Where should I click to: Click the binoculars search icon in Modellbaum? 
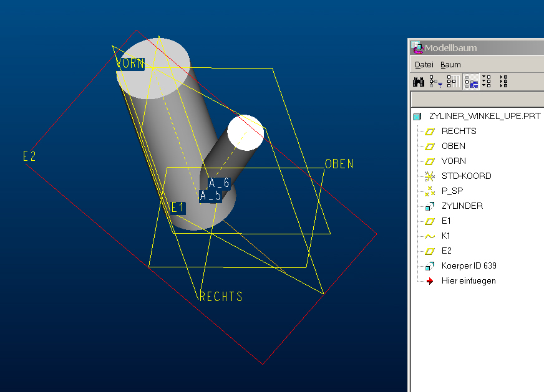(x=419, y=82)
